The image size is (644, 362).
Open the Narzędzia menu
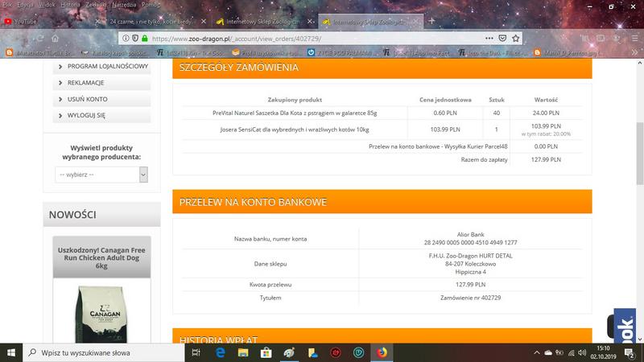[124, 5]
